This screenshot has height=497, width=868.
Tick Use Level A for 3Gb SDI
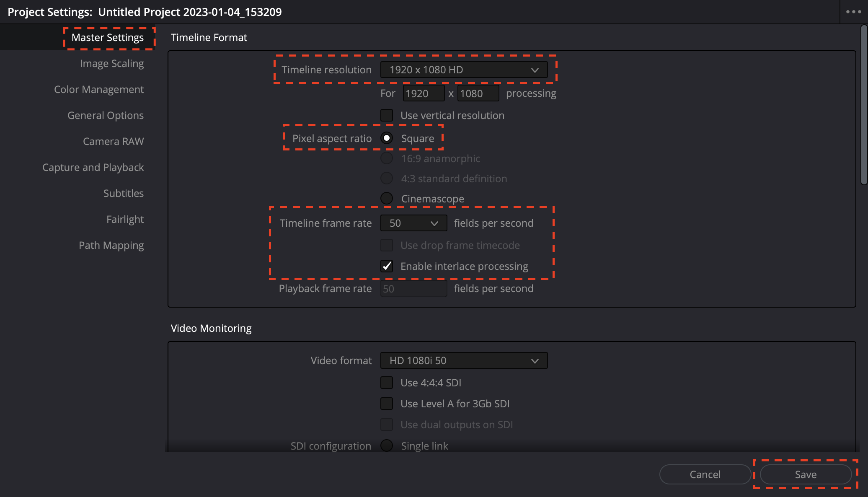(x=387, y=404)
